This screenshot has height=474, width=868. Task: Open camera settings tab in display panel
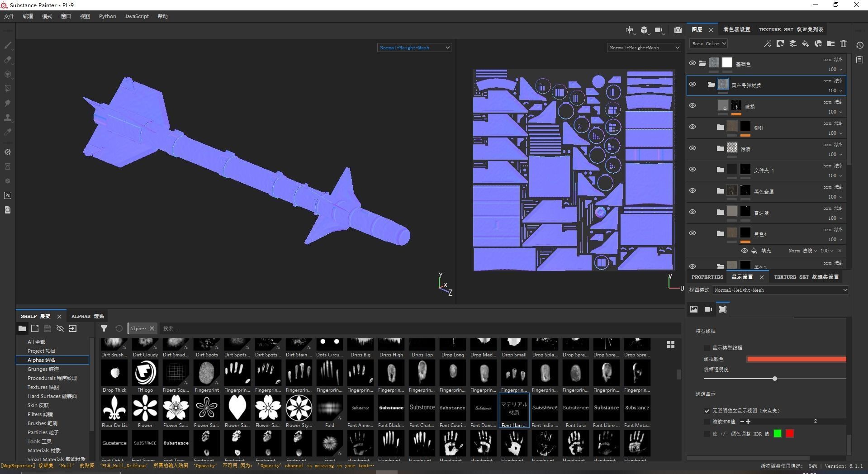[x=708, y=309]
